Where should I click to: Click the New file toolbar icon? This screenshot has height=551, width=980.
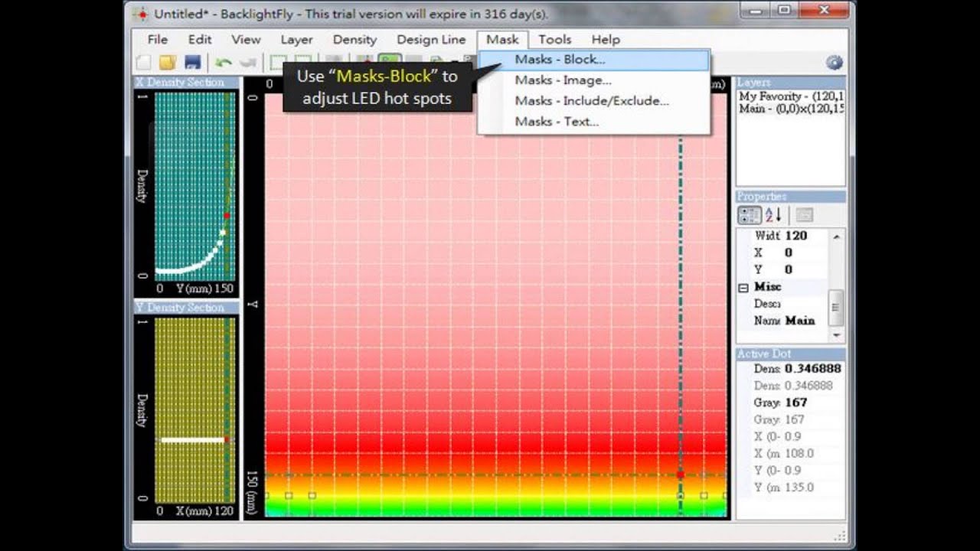[x=143, y=63]
